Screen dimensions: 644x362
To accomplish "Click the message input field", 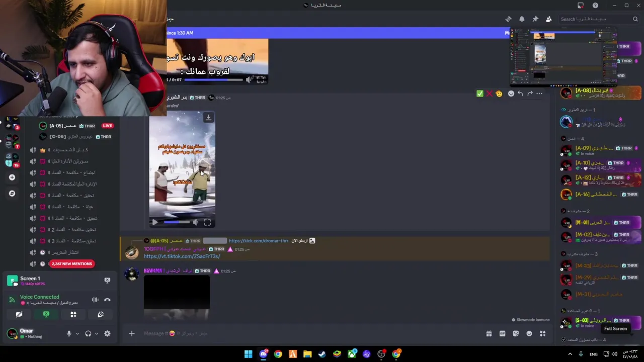I will [302, 333].
